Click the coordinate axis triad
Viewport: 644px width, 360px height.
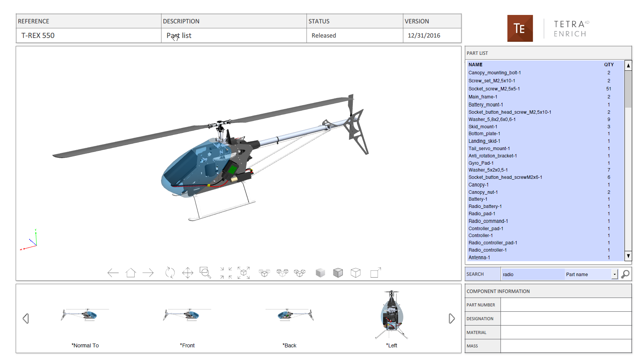[x=29, y=240]
